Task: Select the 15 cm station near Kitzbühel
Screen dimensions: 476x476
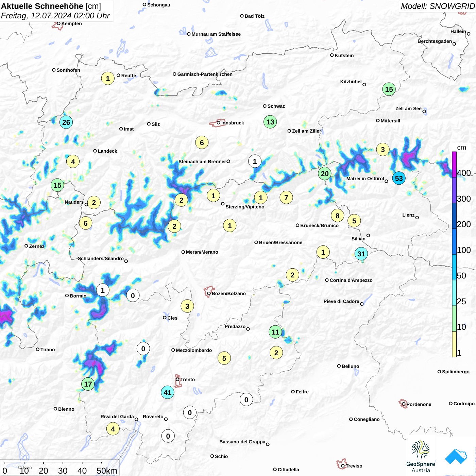Action: coord(389,89)
